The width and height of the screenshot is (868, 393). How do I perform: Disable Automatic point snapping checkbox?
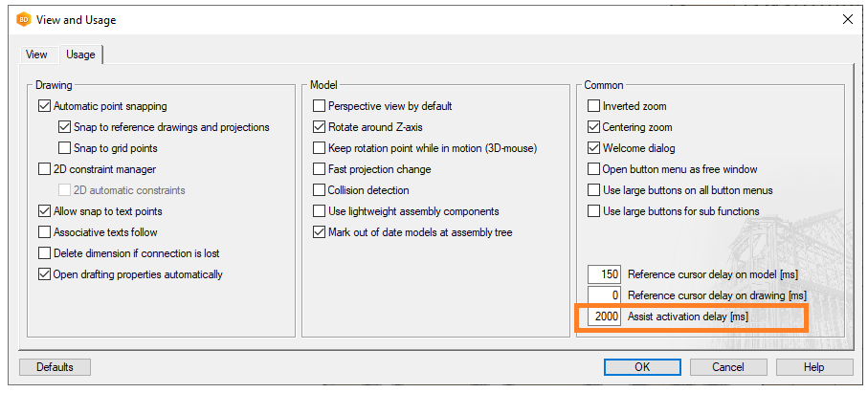(45, 106)
